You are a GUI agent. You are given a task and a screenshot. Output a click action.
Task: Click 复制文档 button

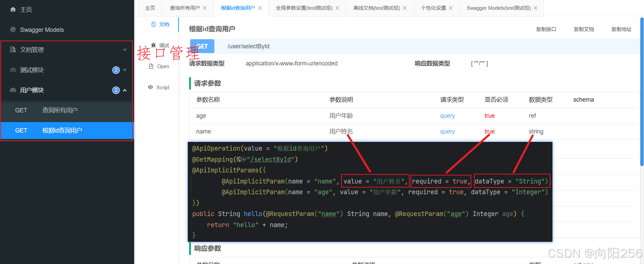coord(584,29)
